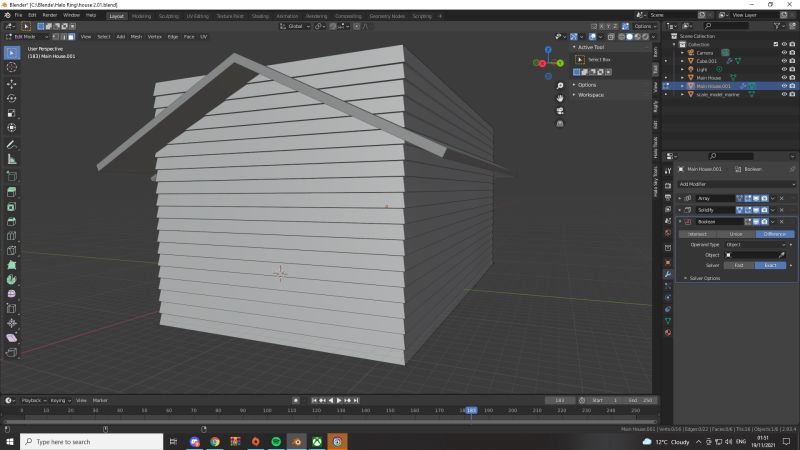Open the Render menu
This screenshot has width=800, height=450.
pyautogui.click(x=49, y=15)
